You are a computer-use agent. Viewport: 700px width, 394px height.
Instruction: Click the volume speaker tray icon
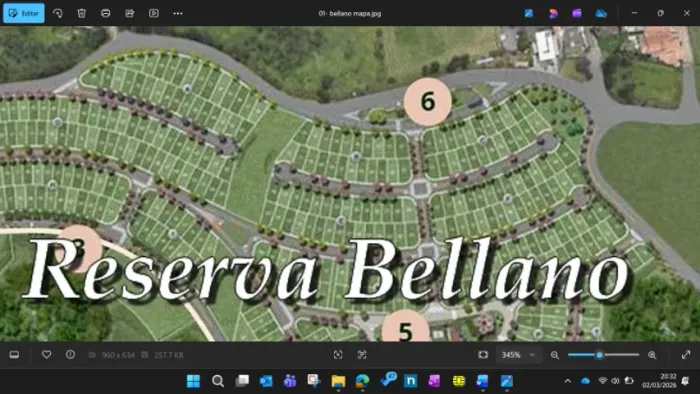615,381
